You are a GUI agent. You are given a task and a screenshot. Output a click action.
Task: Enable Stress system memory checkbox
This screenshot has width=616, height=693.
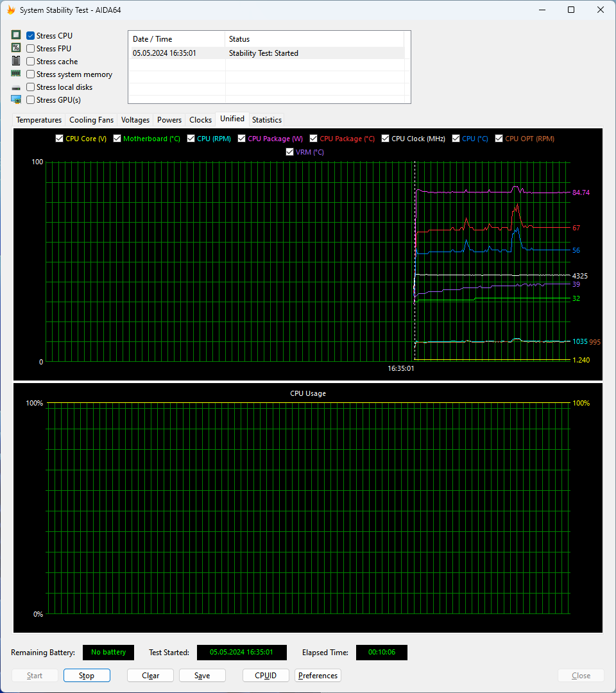(31, 74)
